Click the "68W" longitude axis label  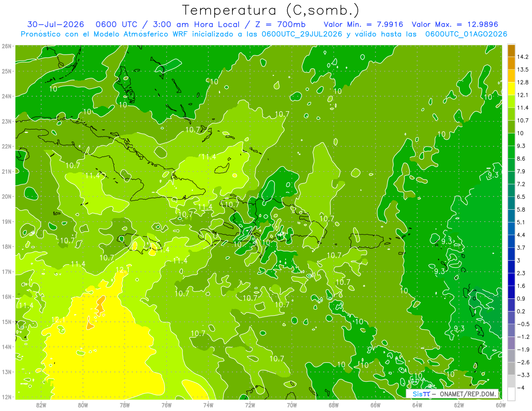click(x=334, y=405)
